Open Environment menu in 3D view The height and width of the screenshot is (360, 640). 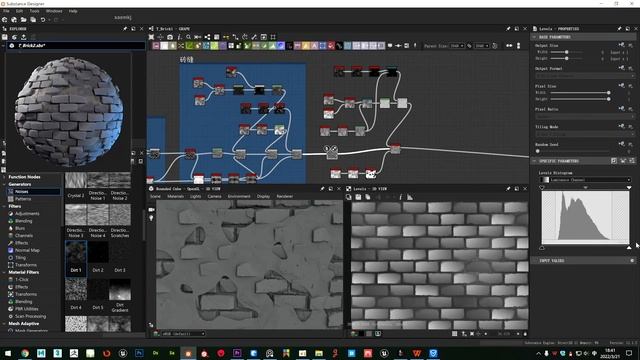[239, 196]
